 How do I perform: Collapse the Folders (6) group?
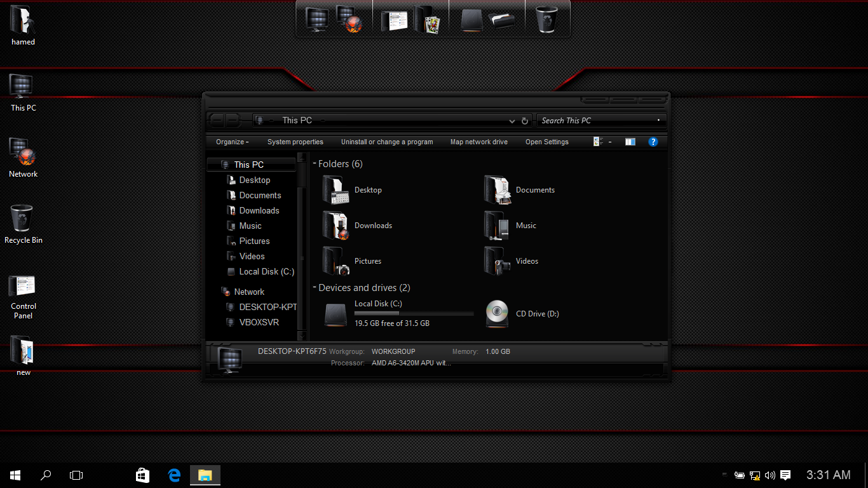[315, 164]
